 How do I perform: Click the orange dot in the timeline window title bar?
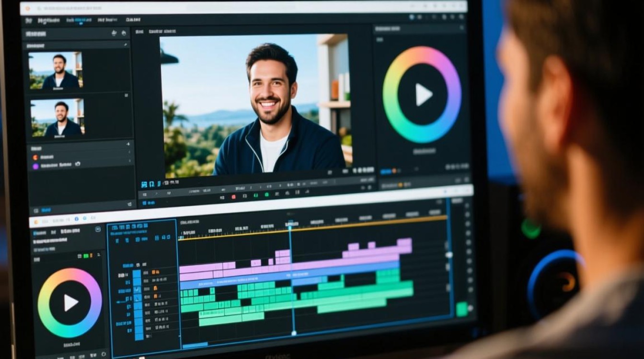(35, 222)
